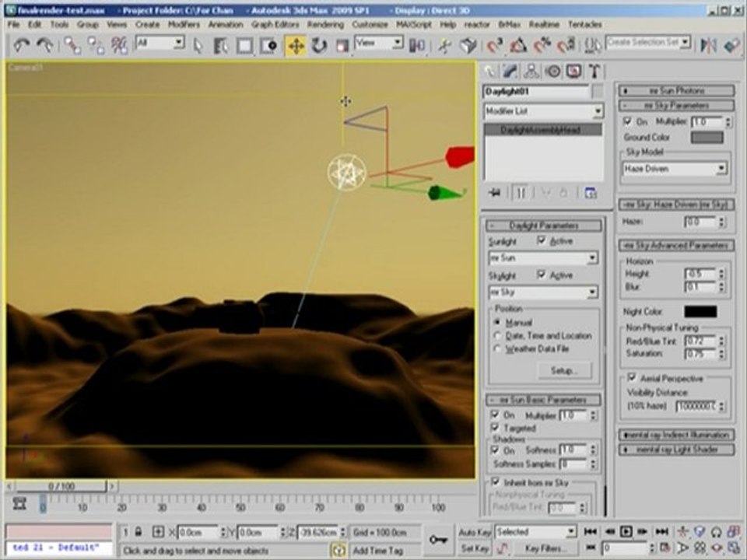Click the Pin Stack icon
The image size is (747, 560).
pos(495,193)
